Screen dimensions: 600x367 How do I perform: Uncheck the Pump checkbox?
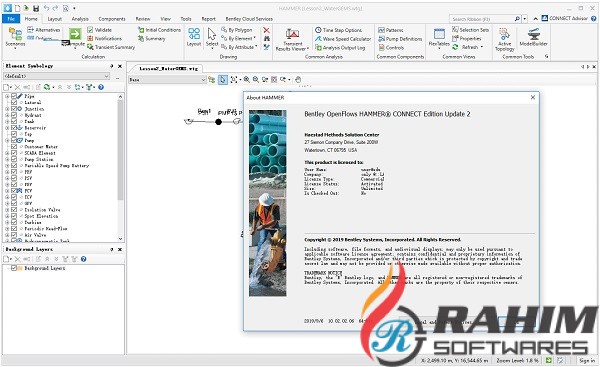coord(14,140)
